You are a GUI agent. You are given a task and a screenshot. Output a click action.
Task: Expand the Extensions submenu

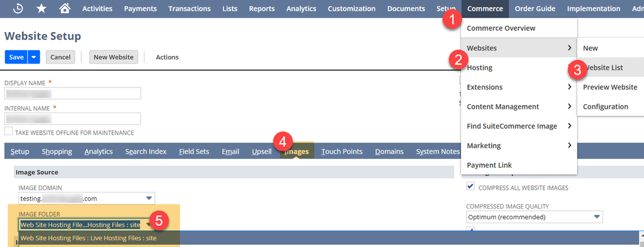click(519, 87)
